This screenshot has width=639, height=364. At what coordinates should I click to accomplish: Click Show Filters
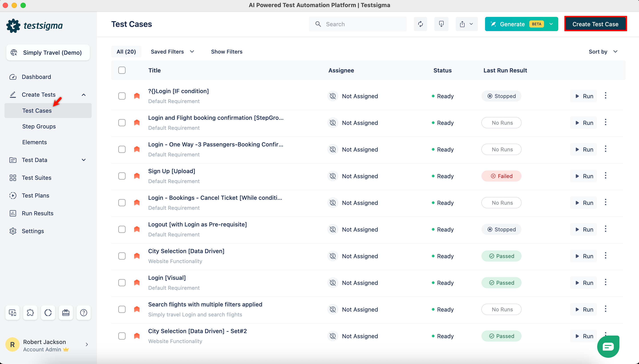click(x=226, y=52)
